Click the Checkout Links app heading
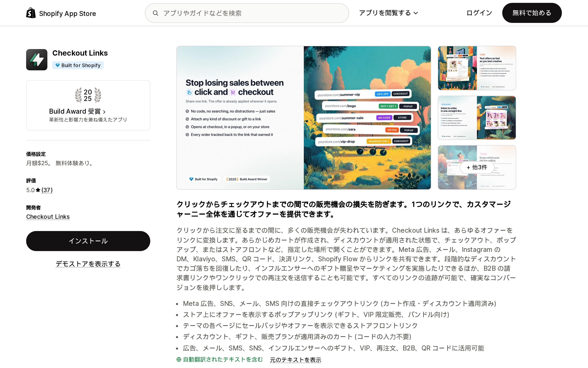 pos(80,53)
